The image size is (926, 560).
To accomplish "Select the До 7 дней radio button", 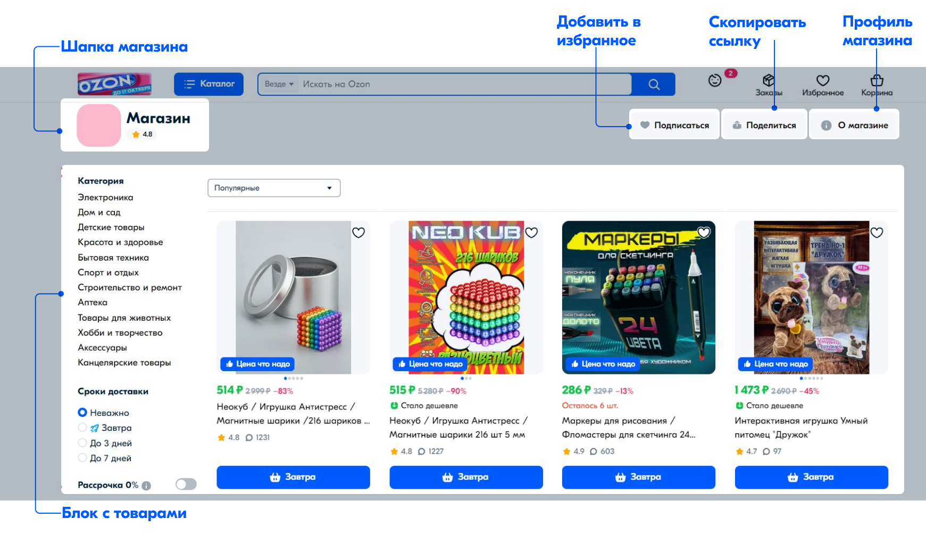I will point(82,457).
